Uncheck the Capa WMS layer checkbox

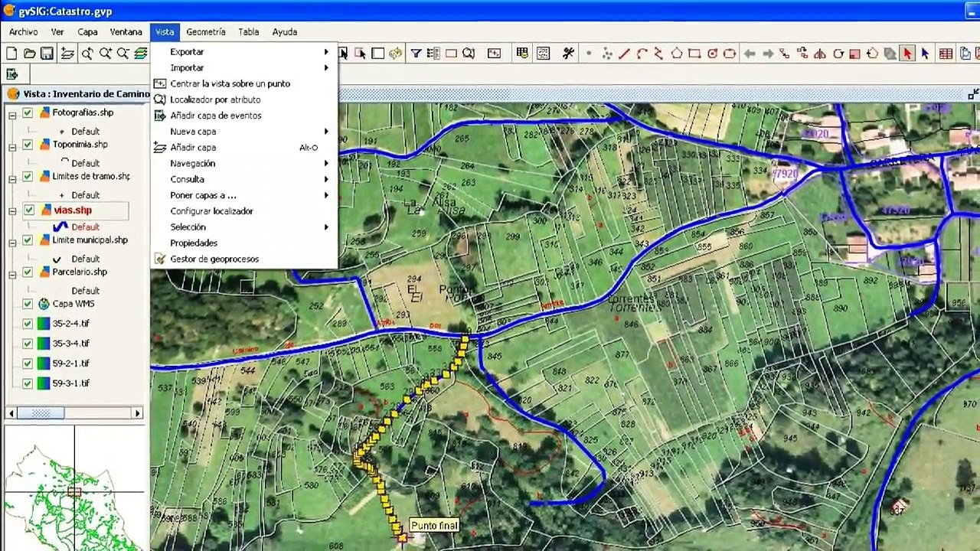(x=28, y=305)
